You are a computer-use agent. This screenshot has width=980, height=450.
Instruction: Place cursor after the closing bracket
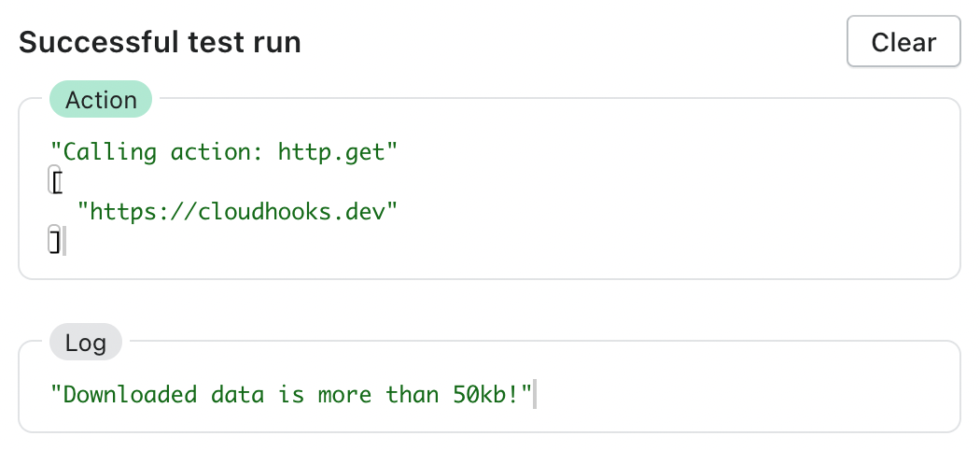[x=64, y=241]
